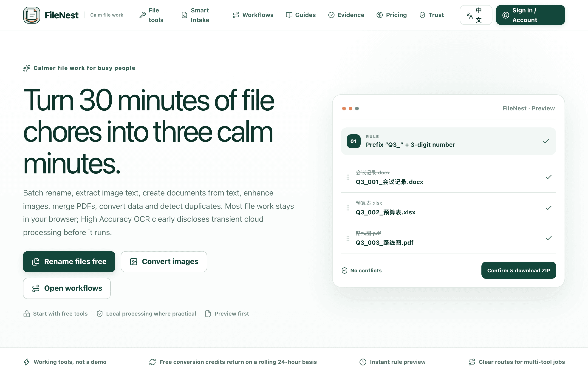Click the shield icon beside No conflicts
The image size is (588, 368).
pyautogui.click(x=344, y=270)
